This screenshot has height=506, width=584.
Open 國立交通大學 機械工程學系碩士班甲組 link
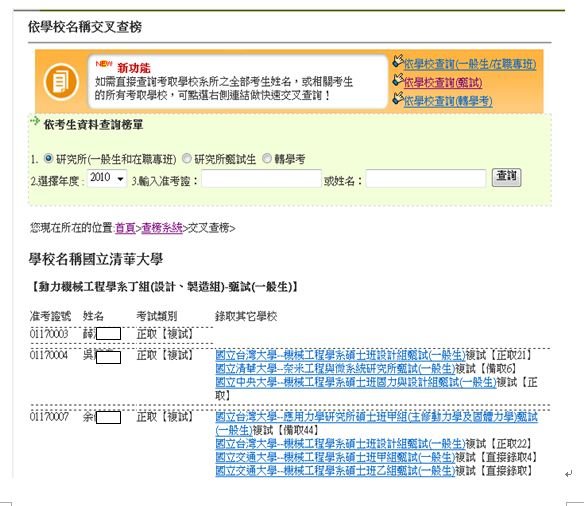click(x=335, y=457)
